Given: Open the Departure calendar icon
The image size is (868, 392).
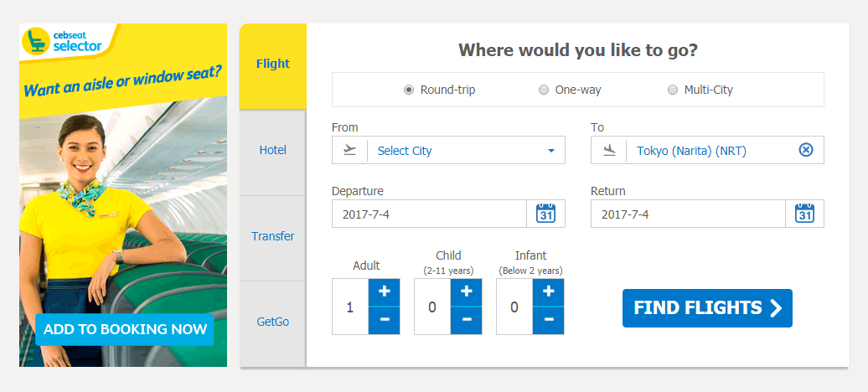Looking at the screenshot, I should (x=546, y=214).
